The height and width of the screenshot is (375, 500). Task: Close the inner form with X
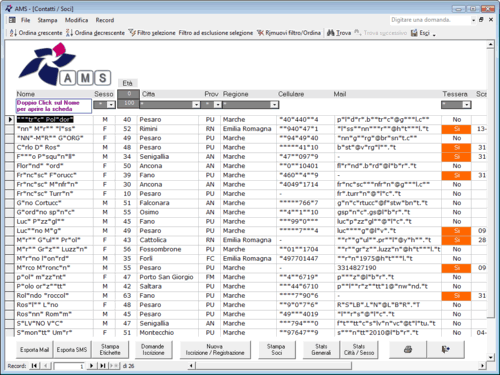(491, 20)
